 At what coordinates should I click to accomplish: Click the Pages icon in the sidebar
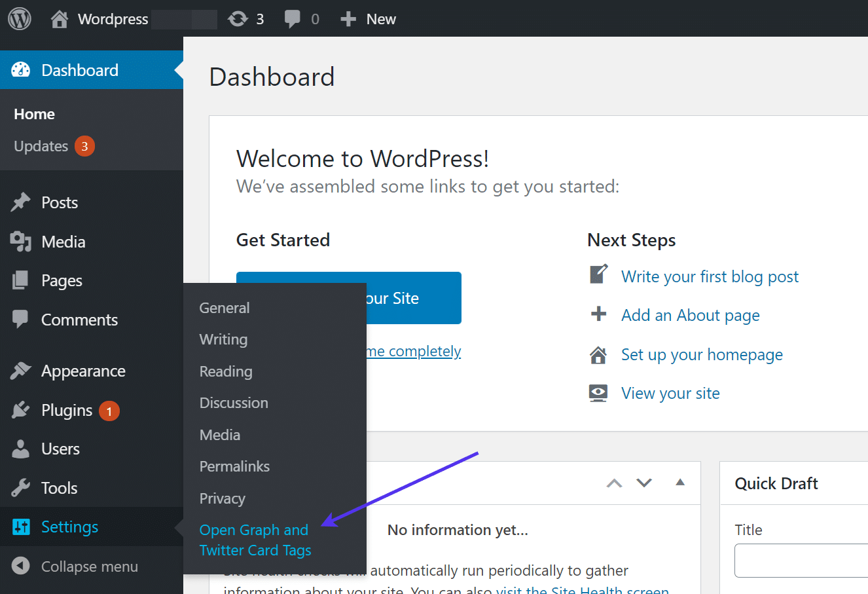pos(20,280)
